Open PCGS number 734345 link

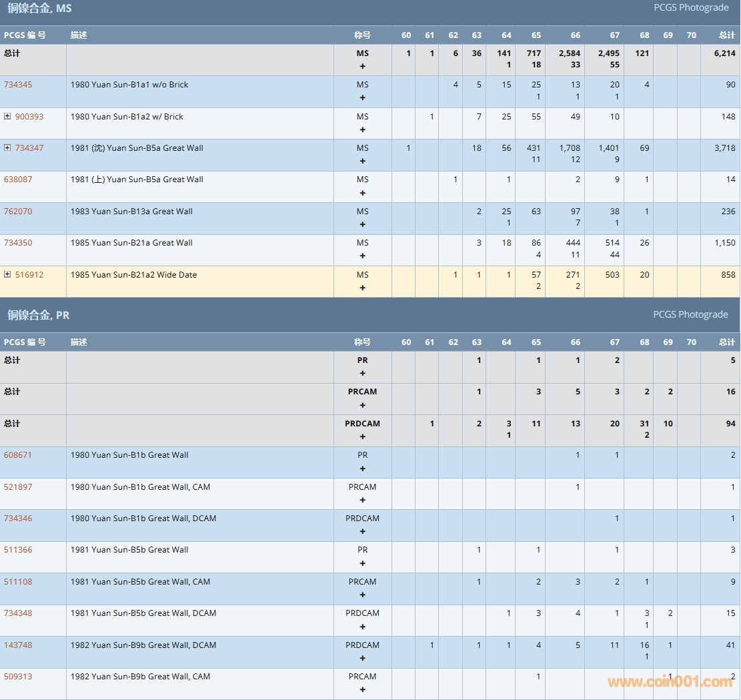point(18,85)
